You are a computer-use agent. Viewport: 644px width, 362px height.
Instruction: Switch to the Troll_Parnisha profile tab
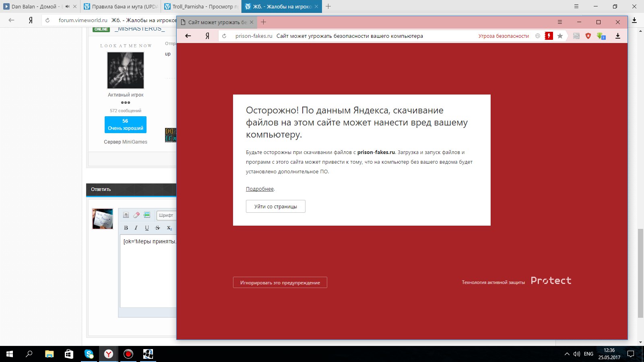tap(201, 6)
